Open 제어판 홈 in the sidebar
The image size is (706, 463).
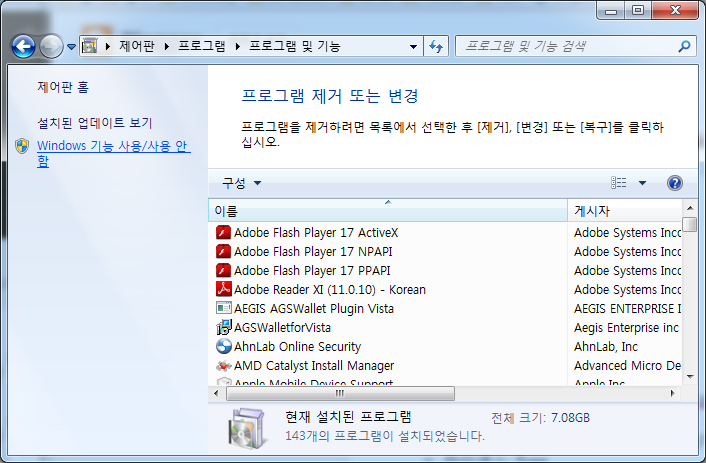(63, 86)
